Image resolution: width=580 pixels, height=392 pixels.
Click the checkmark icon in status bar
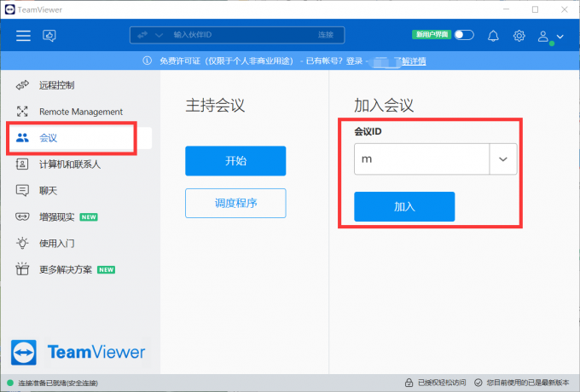[478, 383]
